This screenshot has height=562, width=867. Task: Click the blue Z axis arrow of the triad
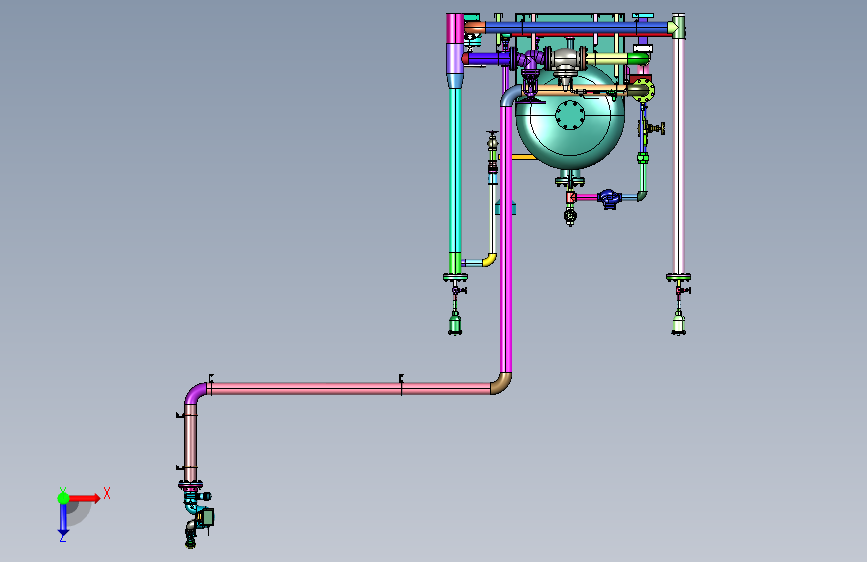click(x=63, y=519)
